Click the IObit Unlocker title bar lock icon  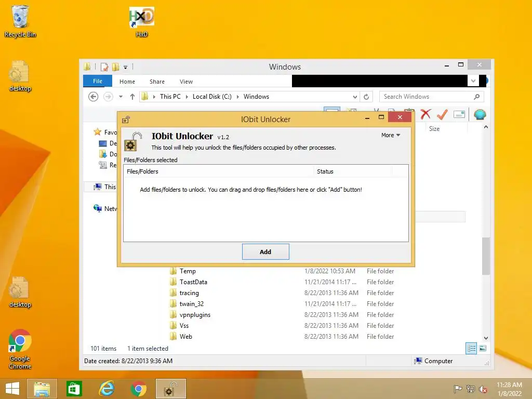126,119
